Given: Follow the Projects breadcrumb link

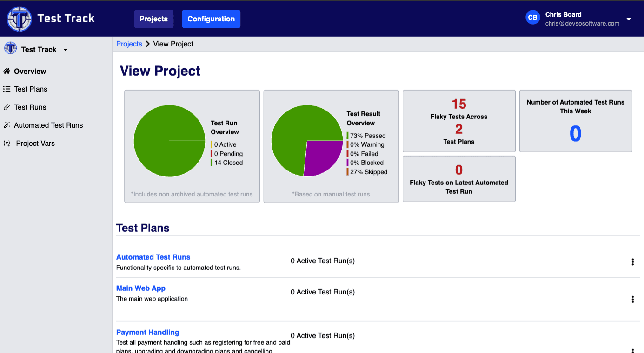Looking at the screenshot, I should [x=129, y=44].
